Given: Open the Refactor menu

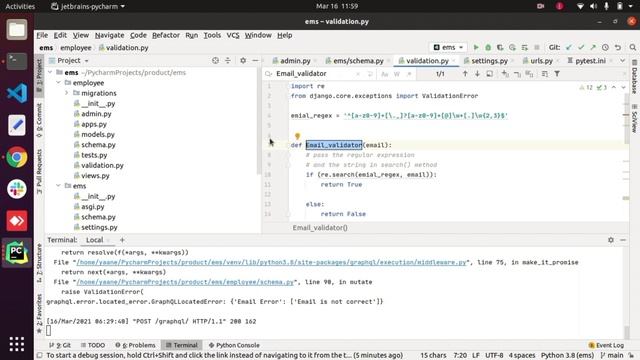Looking at the screenshot, I should click(x=166, y=35).
